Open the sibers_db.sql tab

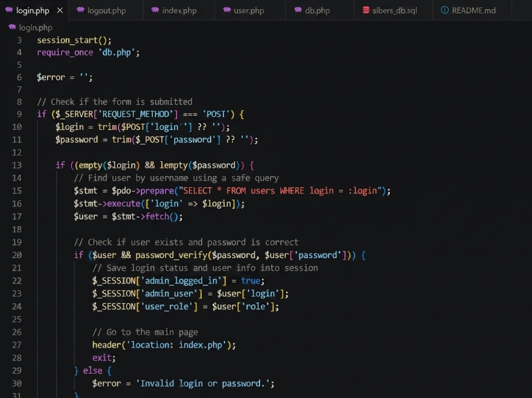[394, 10]
